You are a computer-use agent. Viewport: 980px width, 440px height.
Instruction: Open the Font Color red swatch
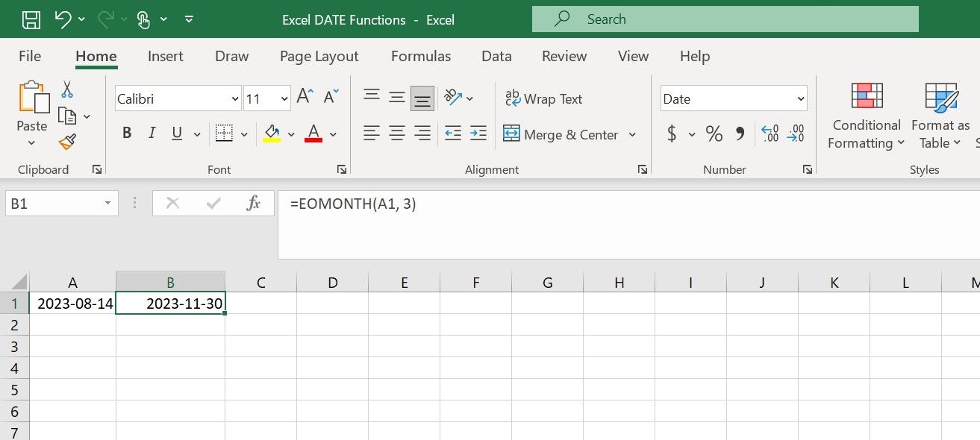pyautogui.click(x=313, y=133)
